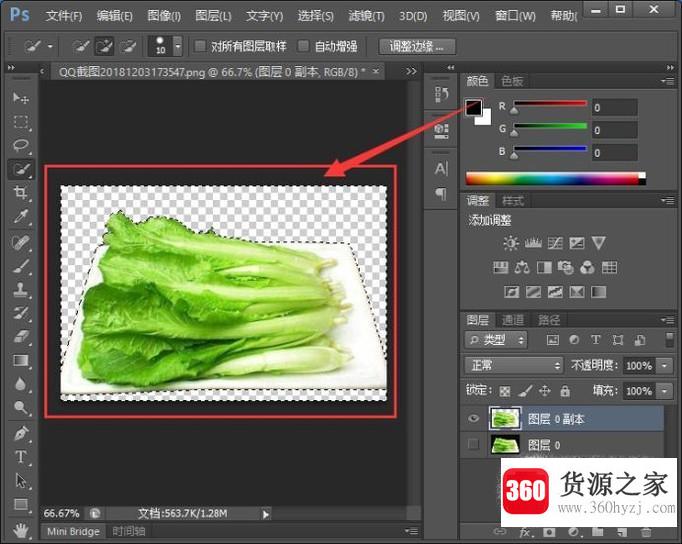
Task: Open the Character panel icon
Action: [x=441, y=169]
